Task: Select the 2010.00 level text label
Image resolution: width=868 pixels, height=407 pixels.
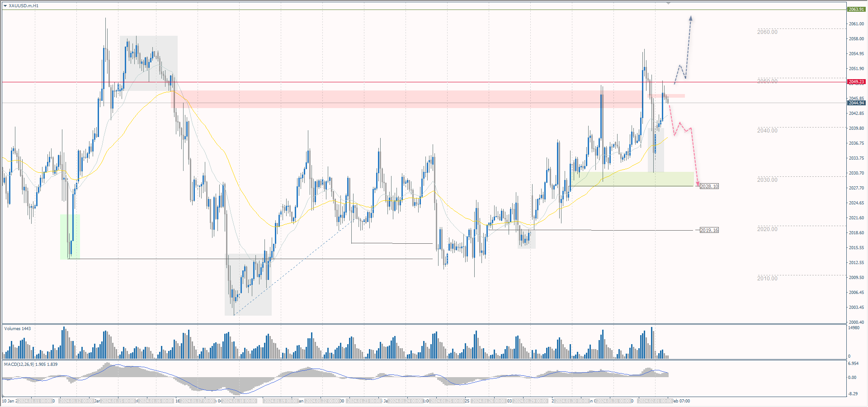Action: click(x=767, y=279)
